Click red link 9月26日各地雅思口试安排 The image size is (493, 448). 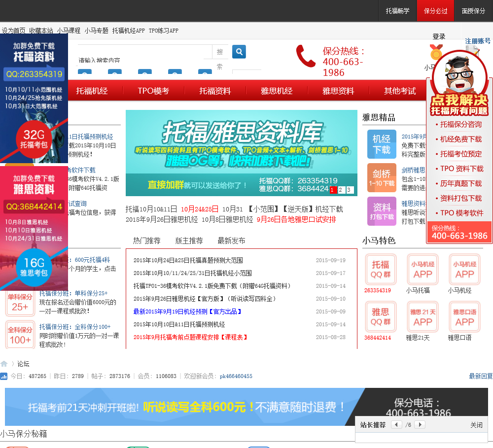(x=296, y=219)
